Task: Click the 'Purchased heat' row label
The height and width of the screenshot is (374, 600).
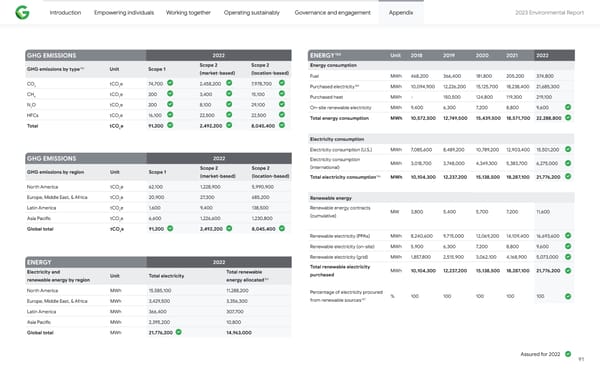Action: point(326,97)
